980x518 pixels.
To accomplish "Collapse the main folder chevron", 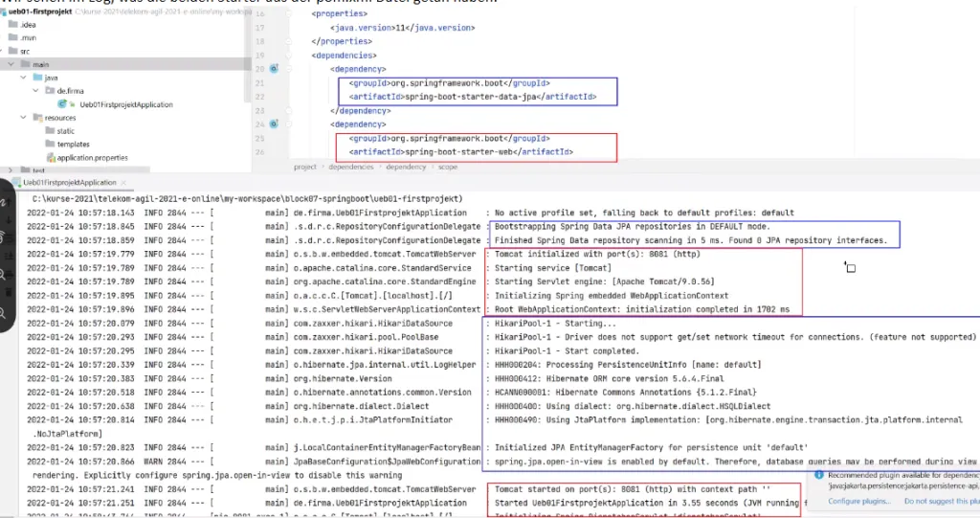I will (x=11, y=64).
